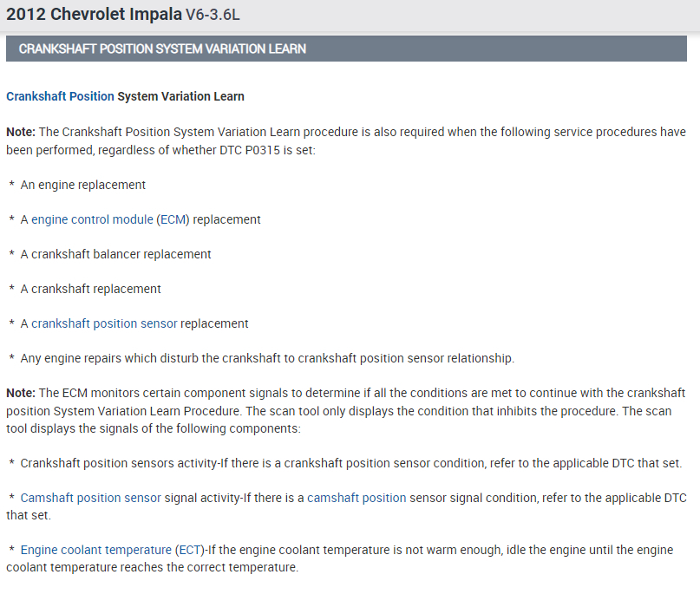Click the engine control module link
Viewport: 700px width, 594px height.
92,219
